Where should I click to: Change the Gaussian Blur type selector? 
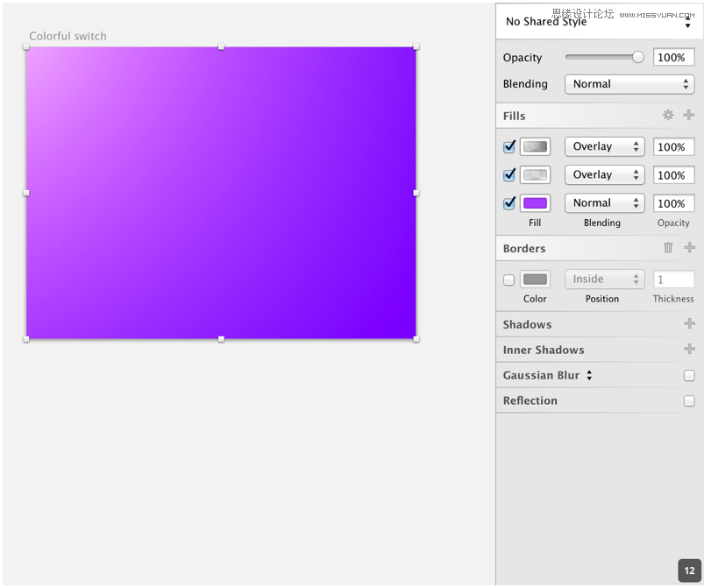[589, 375]
